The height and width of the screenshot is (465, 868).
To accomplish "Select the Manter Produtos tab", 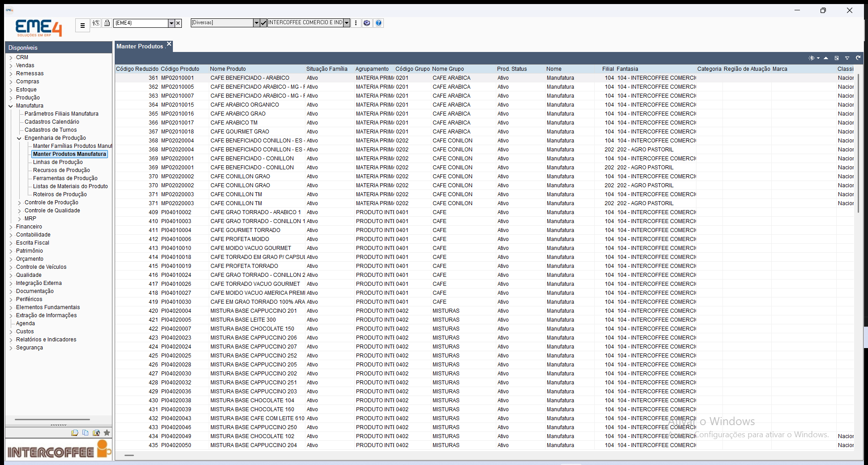I will (140, 46).
